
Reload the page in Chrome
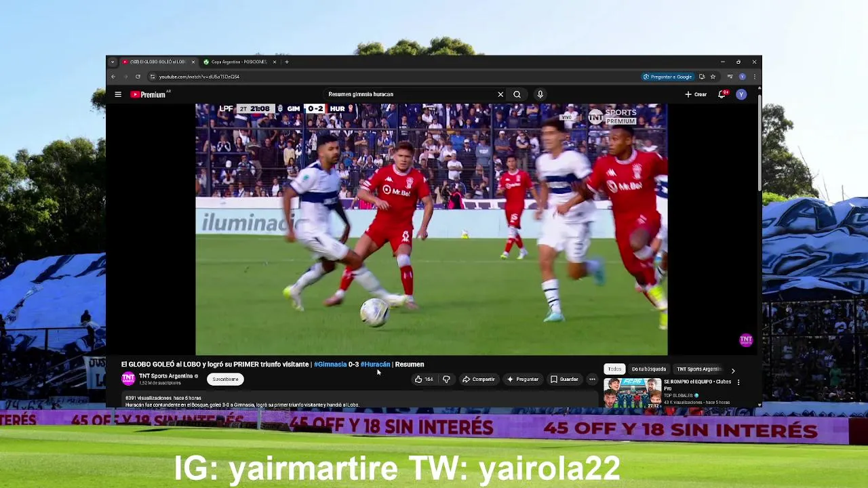[x=138, y=77]
